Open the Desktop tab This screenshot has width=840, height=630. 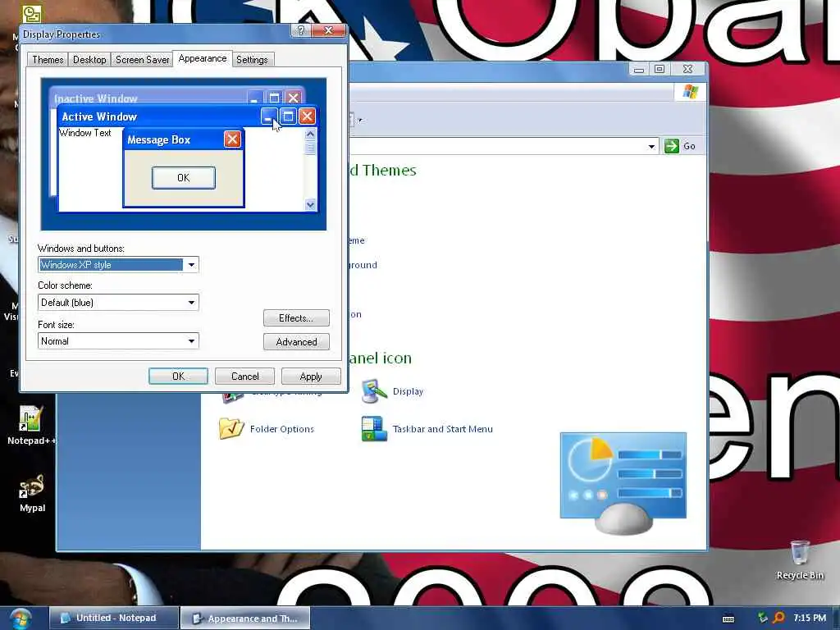click(x=89, y=59)
